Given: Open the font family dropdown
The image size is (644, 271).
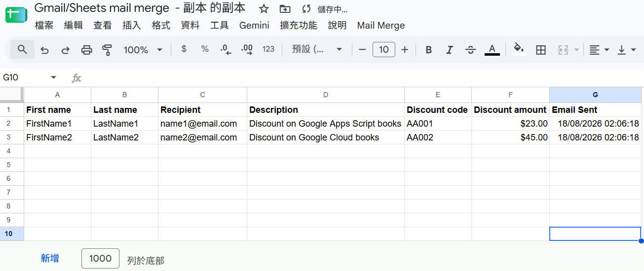Looking at the screenshot, I should tap(317, 49).
